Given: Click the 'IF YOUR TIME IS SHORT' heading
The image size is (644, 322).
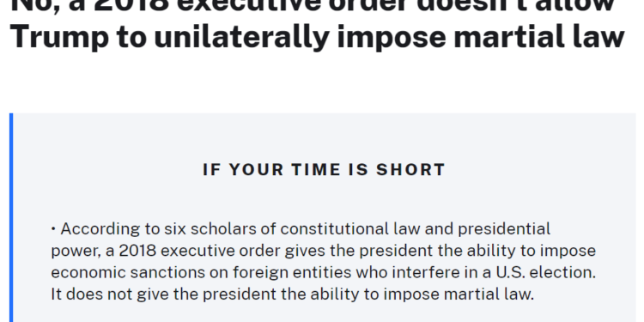Looking at the screenshot, I should (324, 170).
